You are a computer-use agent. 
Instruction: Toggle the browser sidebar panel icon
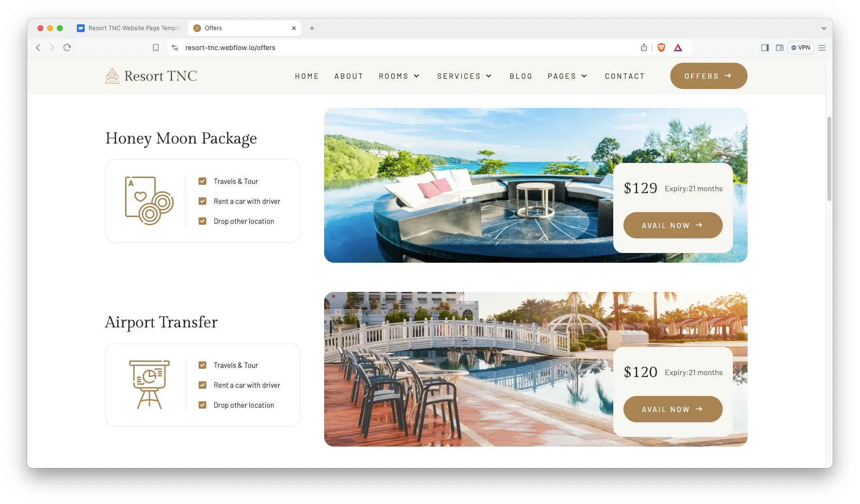tap(765, 48)
